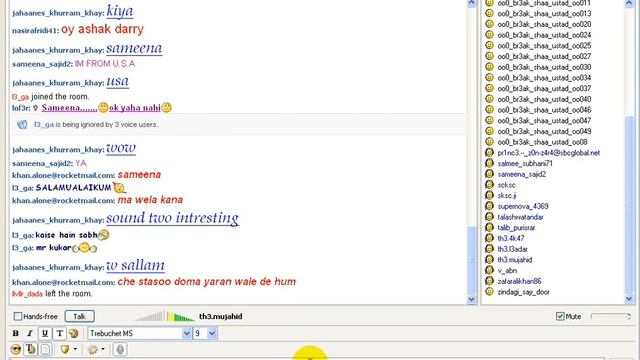This screenshot has height=360, width=640.
Task: Click the Talk button
Action: 80,316
